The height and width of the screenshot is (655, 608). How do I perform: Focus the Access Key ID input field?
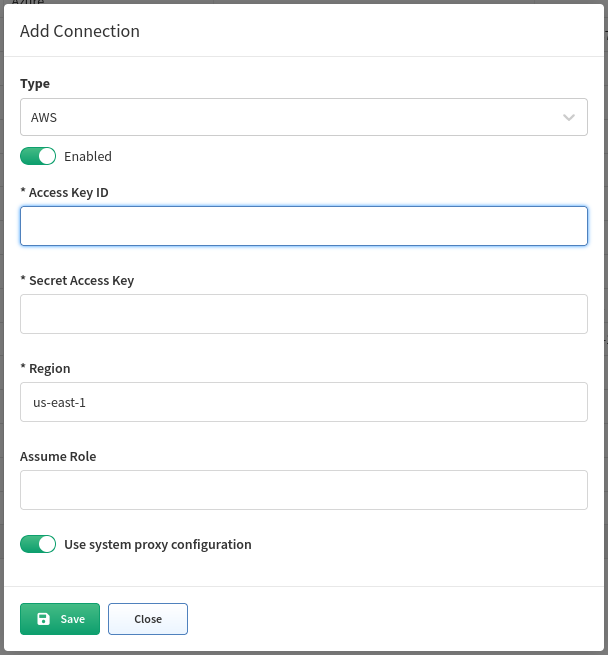304,226
